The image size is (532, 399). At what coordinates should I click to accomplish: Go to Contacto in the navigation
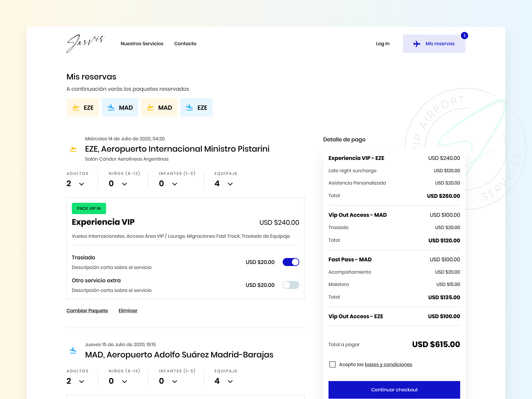(185, 44)
